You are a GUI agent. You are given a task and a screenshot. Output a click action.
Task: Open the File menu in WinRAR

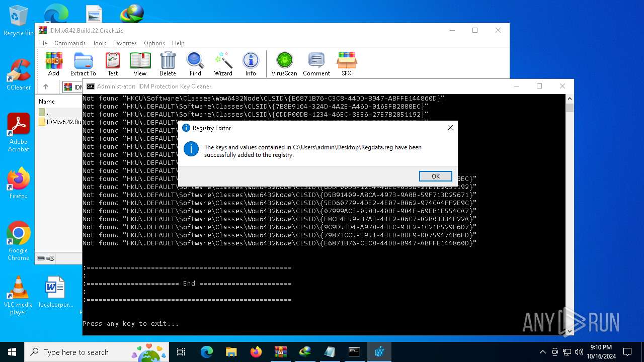click(43, 43)
